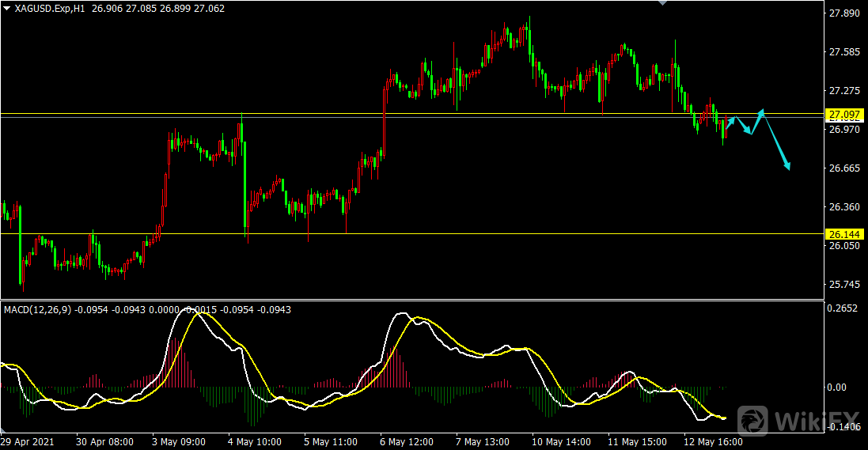Select the 12 May 16:00 time label
This screenshot has height=450, width=868.
[x=714, y=442]
